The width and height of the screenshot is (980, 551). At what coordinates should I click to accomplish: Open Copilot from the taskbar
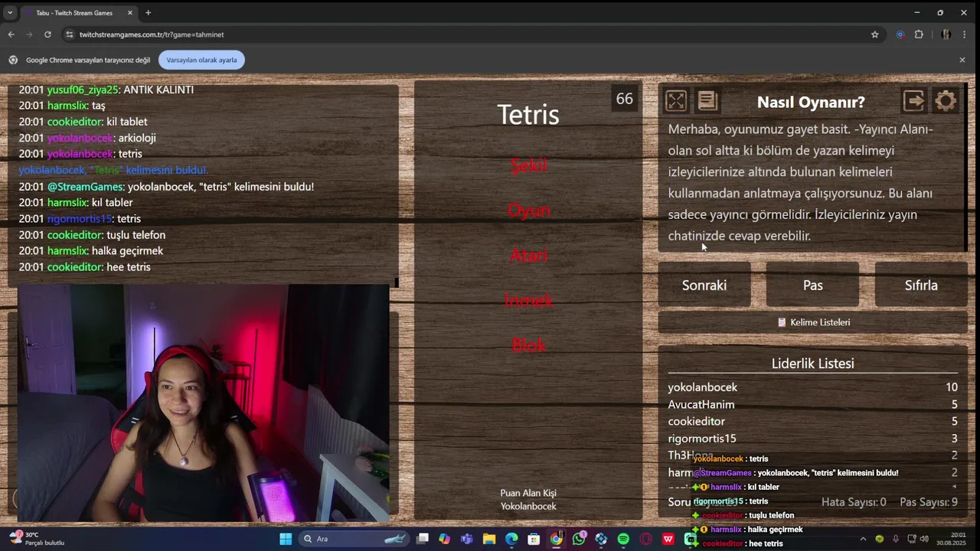click(444, 539)
